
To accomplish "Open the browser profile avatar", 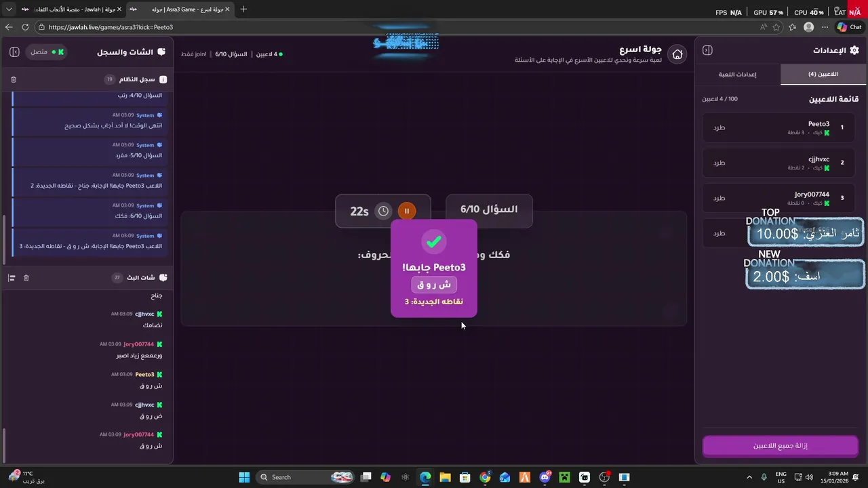I will point(808,27).
